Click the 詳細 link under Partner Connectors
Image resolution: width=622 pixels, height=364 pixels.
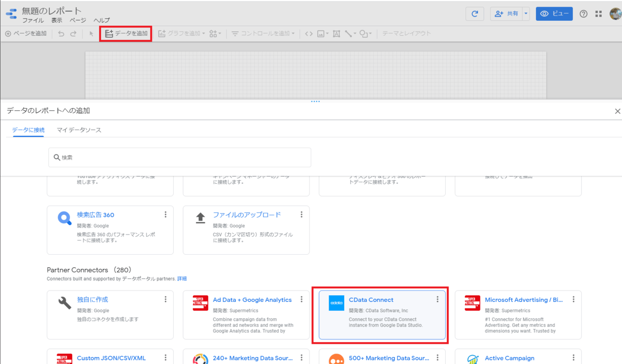click(x=182, y=279)
